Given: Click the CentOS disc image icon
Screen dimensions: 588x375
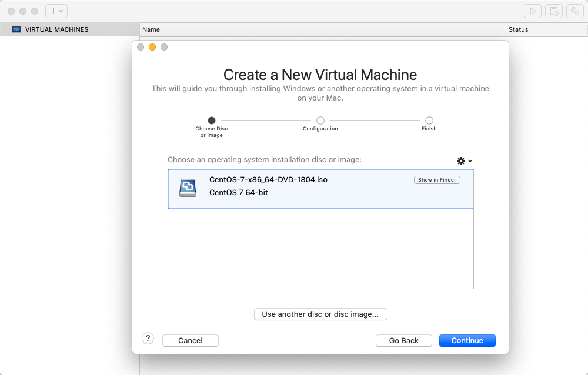Looking at the screenshot, I should pyautogui.click(x=188, y=188).
